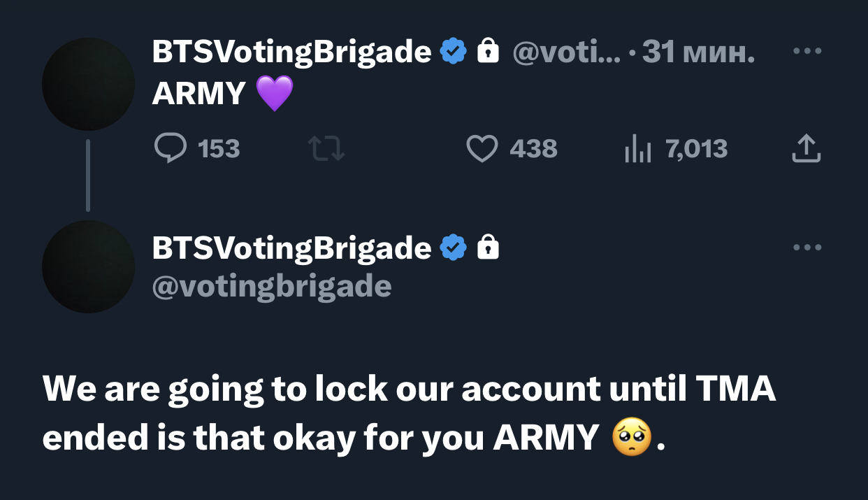Open BTSVotingBrigade name on second tweet

[x=291, y=248]
